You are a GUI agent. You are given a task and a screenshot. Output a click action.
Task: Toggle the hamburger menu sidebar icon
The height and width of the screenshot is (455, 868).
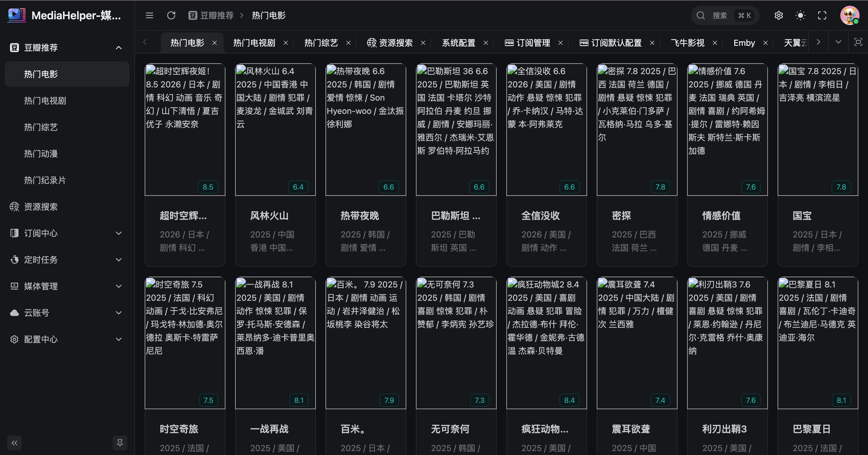(x=149, y=15)
